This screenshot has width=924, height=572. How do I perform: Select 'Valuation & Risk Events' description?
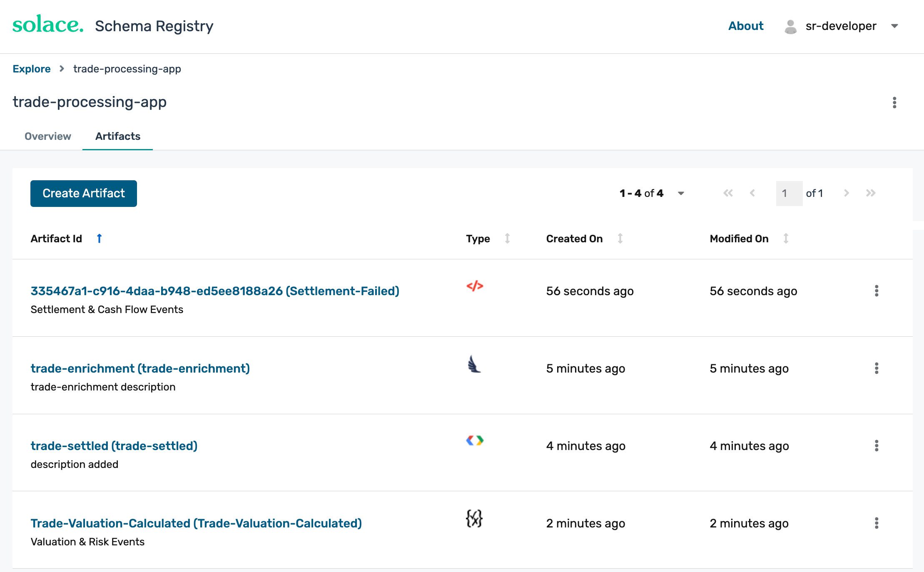tap(87, 542)
